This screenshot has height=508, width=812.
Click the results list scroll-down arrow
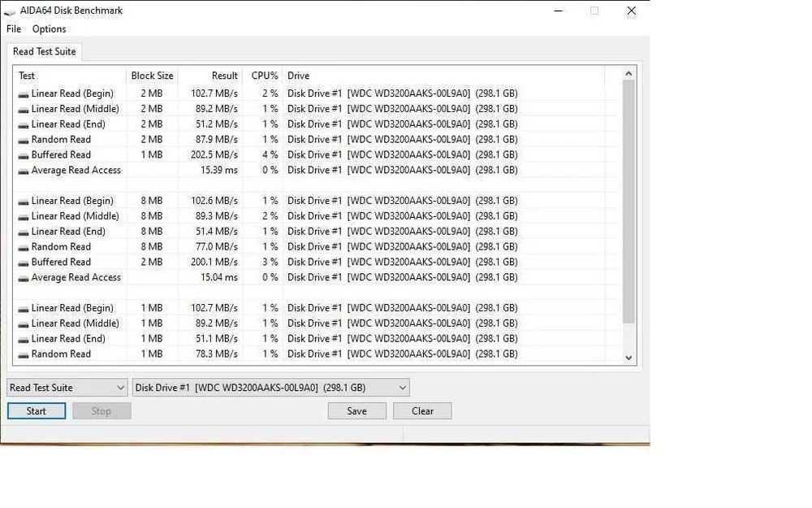tap(628, 358)
